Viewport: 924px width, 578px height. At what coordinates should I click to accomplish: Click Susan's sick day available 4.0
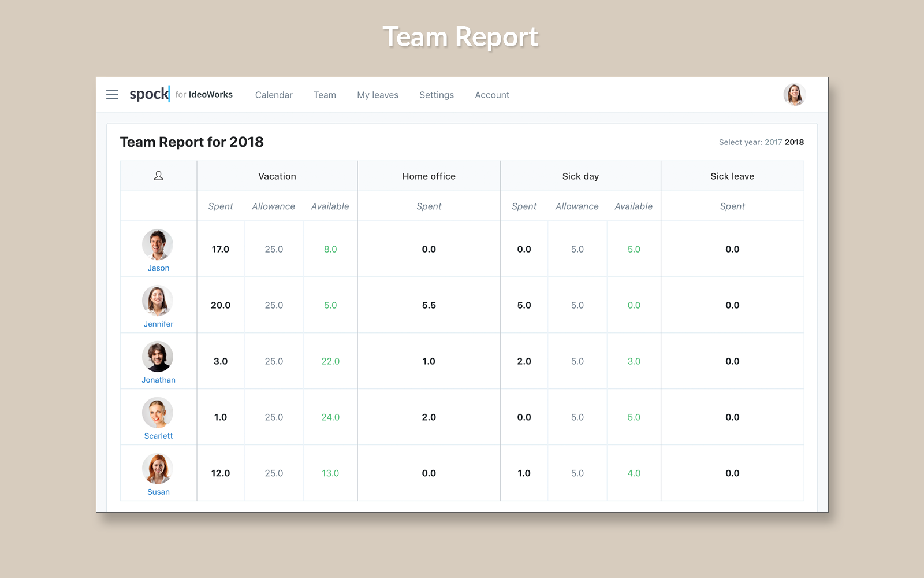click(634, 473)
